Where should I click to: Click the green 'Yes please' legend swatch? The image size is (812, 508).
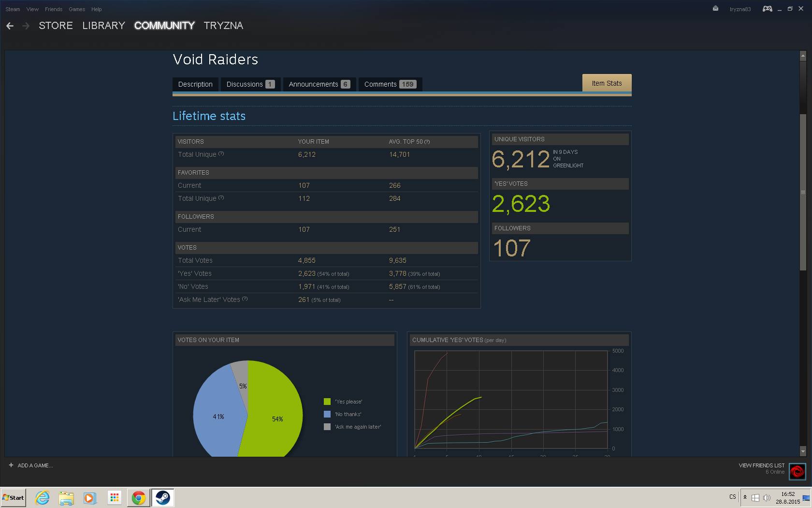pyautogui.click(x=327, y=402)
